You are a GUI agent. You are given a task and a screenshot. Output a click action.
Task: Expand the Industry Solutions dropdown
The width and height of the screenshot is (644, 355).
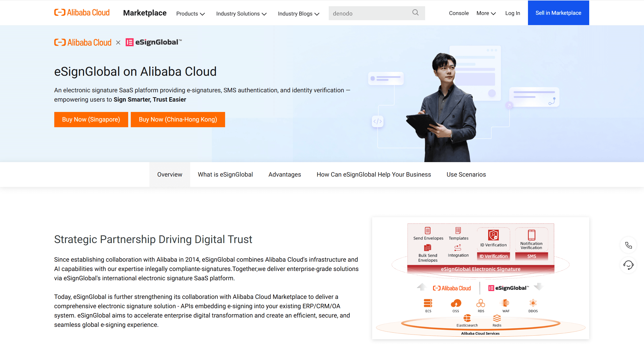point(241,14)
